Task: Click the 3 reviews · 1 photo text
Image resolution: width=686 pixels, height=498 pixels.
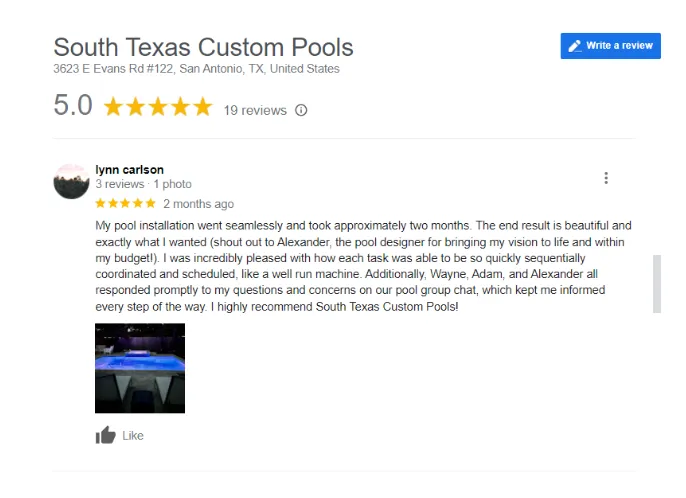Action: click(144, 184)
